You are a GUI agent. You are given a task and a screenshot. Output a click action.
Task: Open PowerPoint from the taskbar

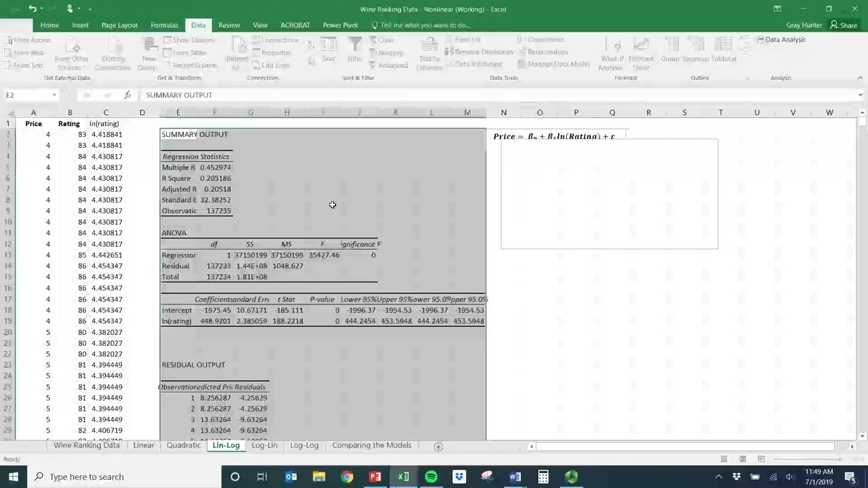click(x=375, y=476)
